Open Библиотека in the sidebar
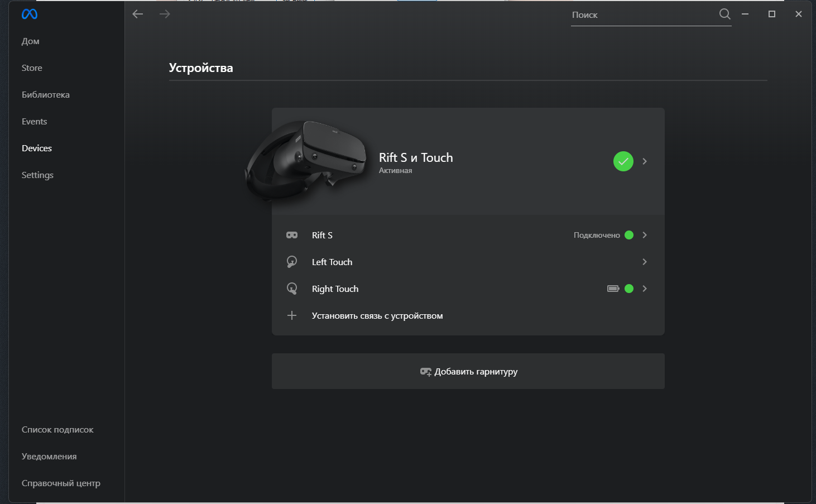816x504 pixels. pos(46,94)
